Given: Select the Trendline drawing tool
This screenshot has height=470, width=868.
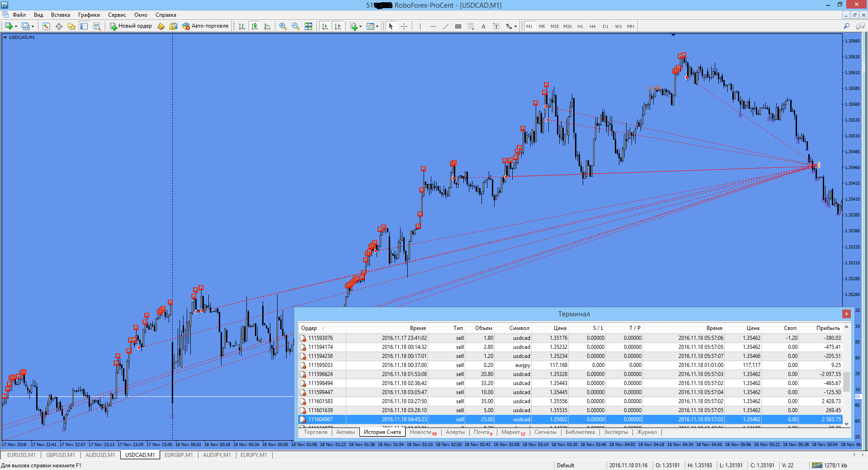Looking at the screenshot, I should click(x=445, y=26).
